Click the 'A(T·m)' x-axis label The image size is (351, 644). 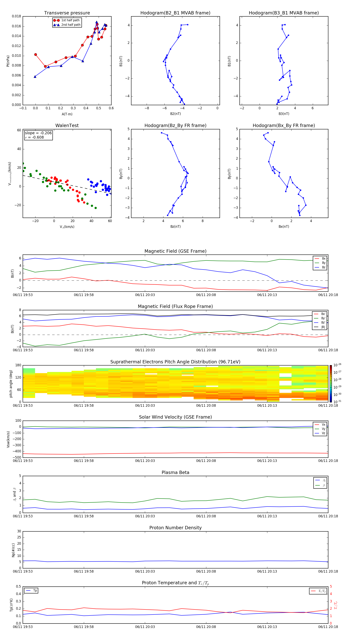tap(67, 114)
